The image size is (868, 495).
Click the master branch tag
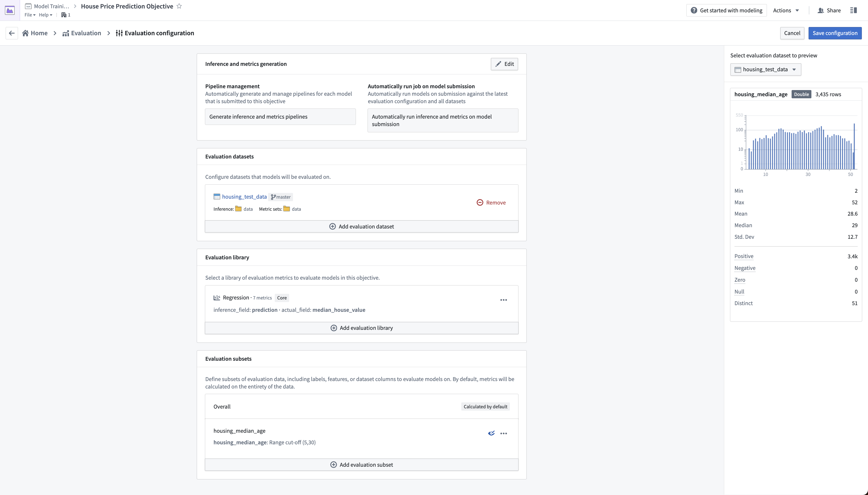point(281,197)
